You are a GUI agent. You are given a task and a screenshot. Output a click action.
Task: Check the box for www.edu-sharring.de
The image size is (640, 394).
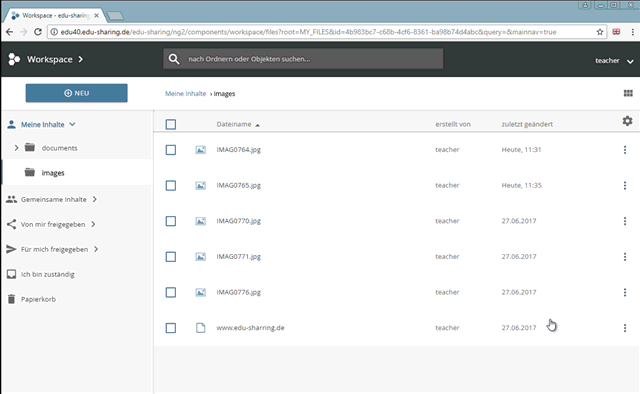[171, 328]
